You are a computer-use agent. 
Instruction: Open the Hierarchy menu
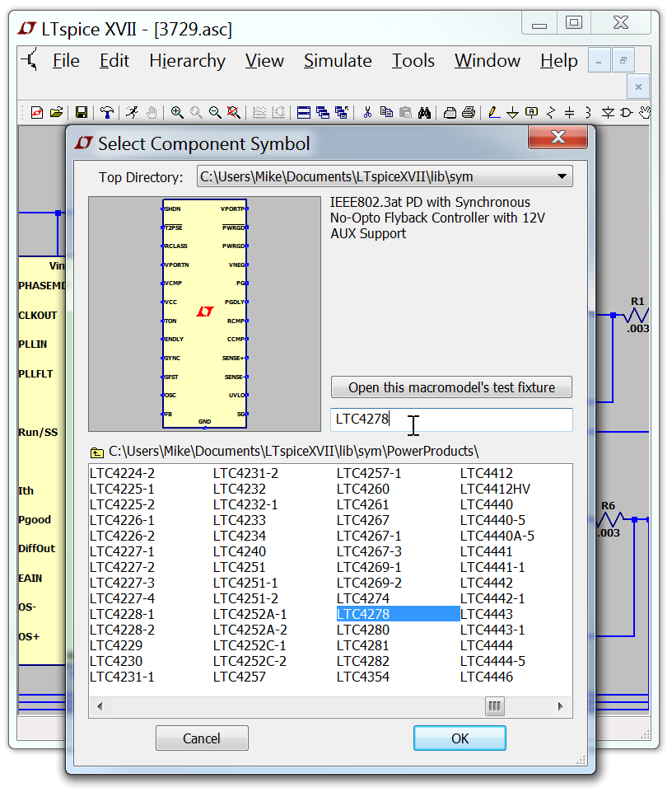pos(187,61)
